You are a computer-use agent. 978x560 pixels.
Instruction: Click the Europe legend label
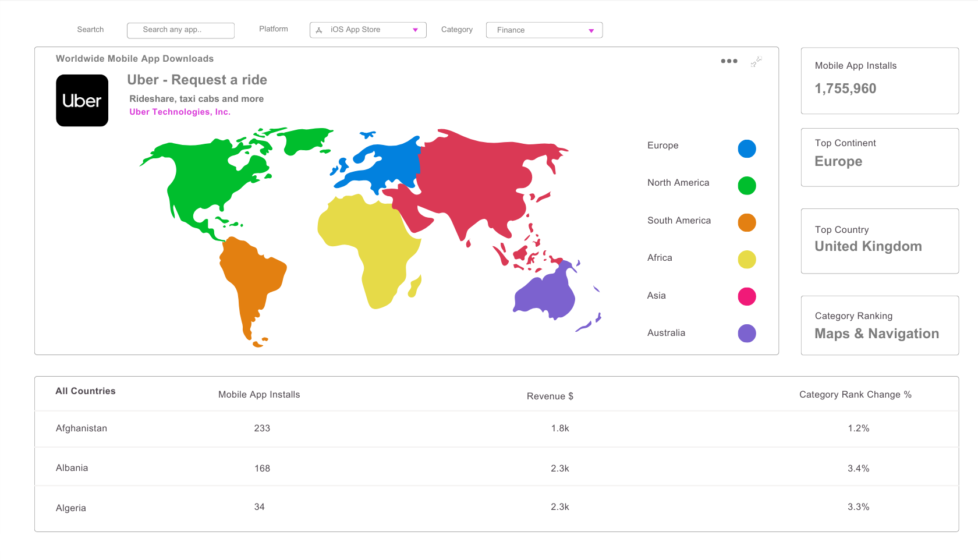(x=663, y=146)
